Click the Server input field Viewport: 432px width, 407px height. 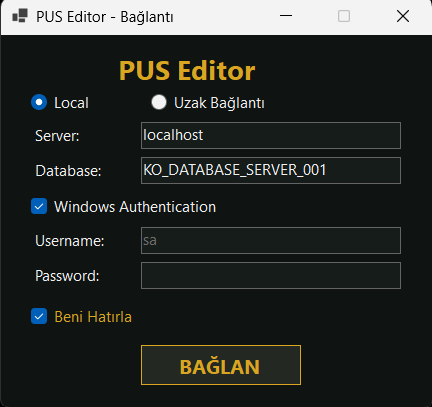[271, 135]
